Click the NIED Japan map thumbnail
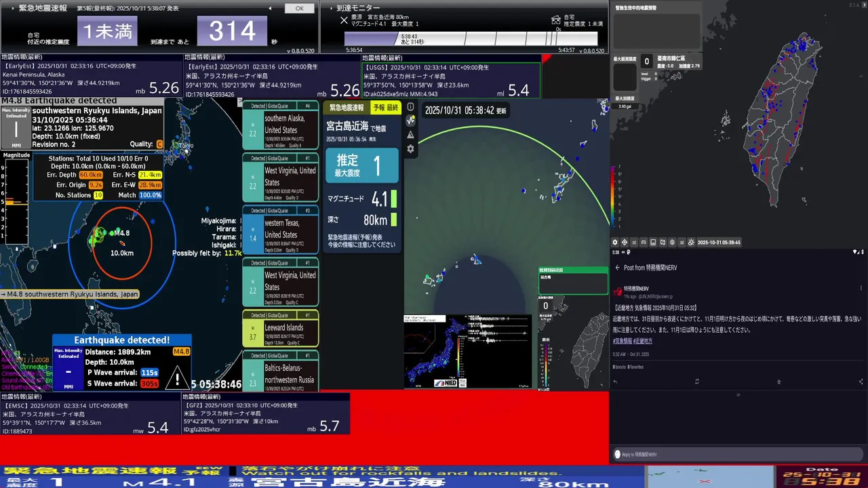 pos(436,352)
